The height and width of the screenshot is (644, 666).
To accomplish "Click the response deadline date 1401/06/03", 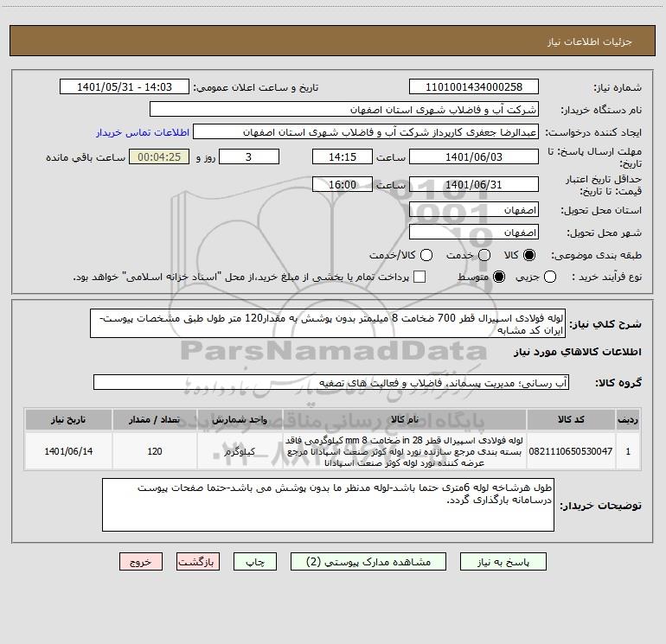I will coord(474,157).
